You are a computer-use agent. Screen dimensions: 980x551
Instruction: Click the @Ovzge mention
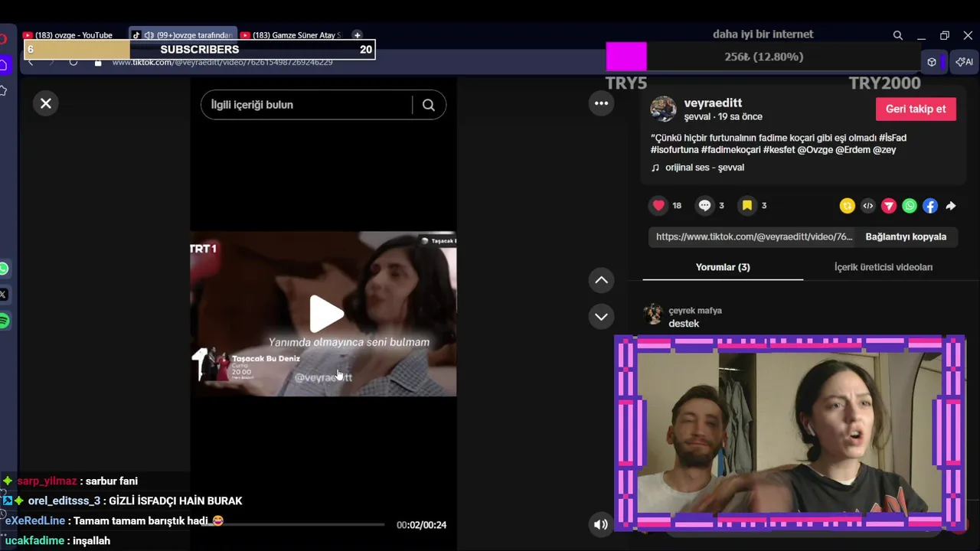(815, 150)
